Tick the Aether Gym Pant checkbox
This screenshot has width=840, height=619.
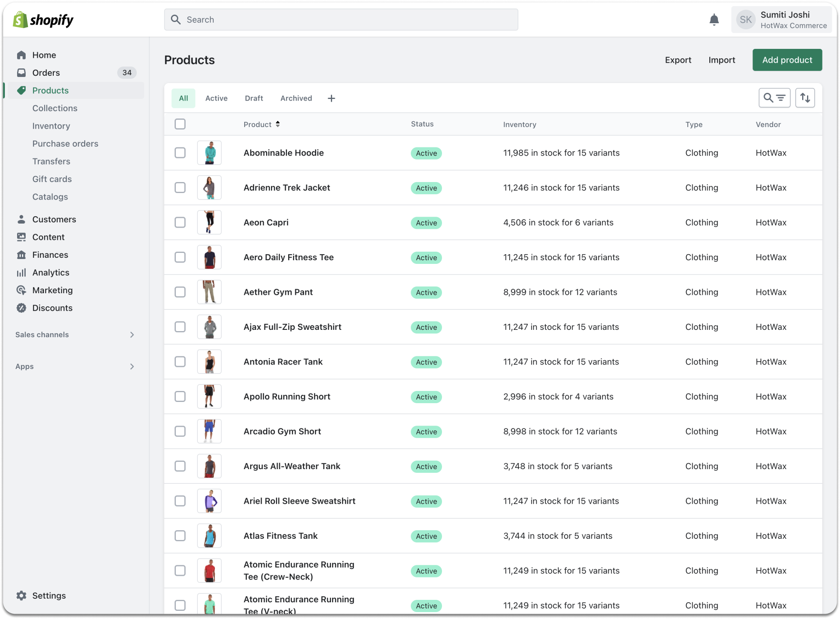(x=180, y=292)
